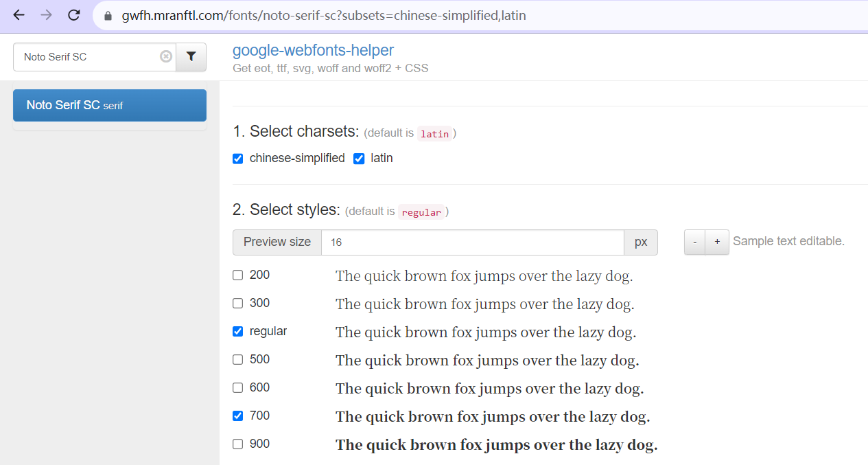Decrease preview size with minus button
The image size is (868, 465).
click(694, 242)
